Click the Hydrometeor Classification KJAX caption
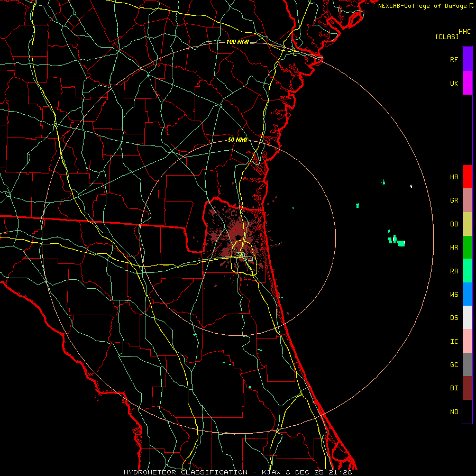This screenshot has width=476, height=476. click(x=237, y=472)
